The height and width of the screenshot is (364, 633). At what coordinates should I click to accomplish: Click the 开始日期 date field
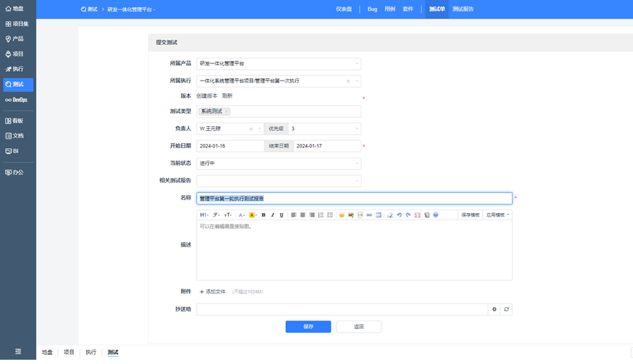(230, 146)
